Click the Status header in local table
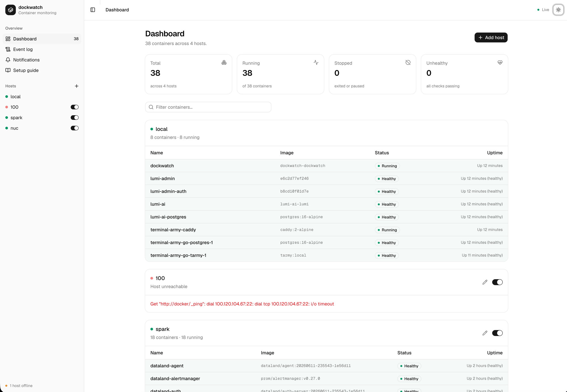Image resolution: width=567 pixels, height=392 pixels. pos(382,153)
